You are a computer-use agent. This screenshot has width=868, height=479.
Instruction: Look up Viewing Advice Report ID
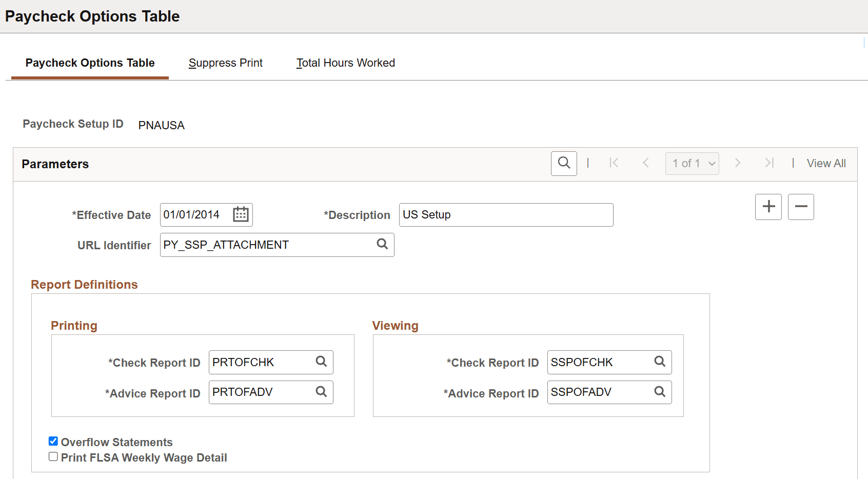660,392
